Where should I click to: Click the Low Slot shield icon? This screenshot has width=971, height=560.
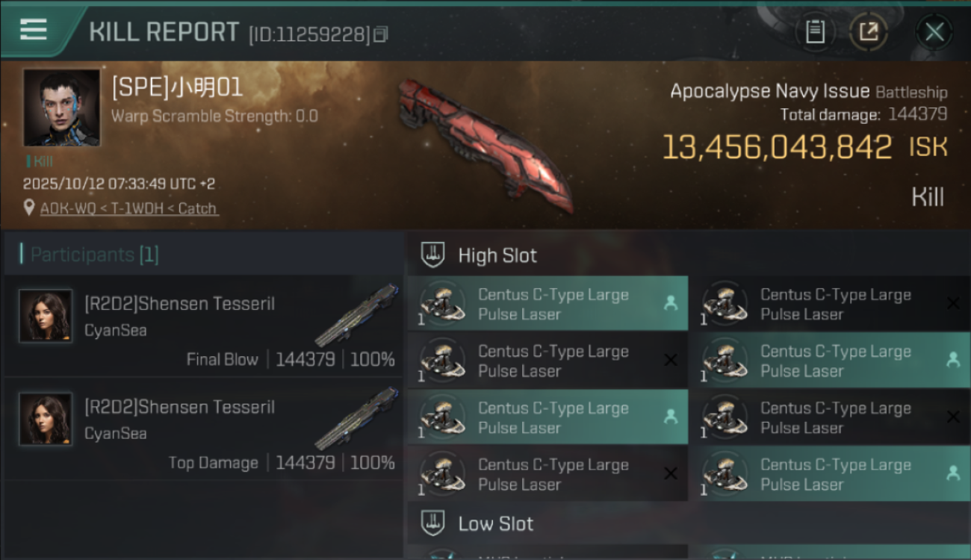click(x=432, y=523)
